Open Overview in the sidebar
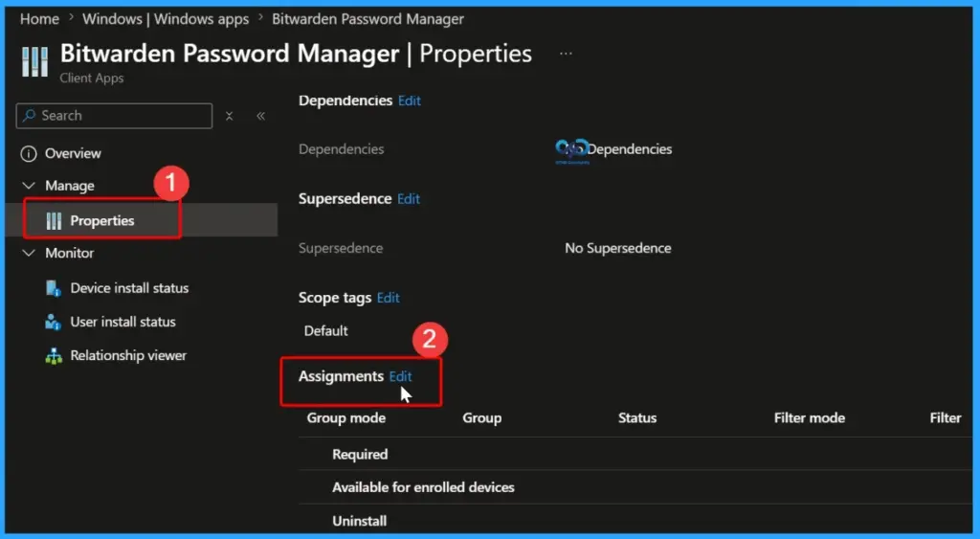The image size is (980, 539). 73,153
